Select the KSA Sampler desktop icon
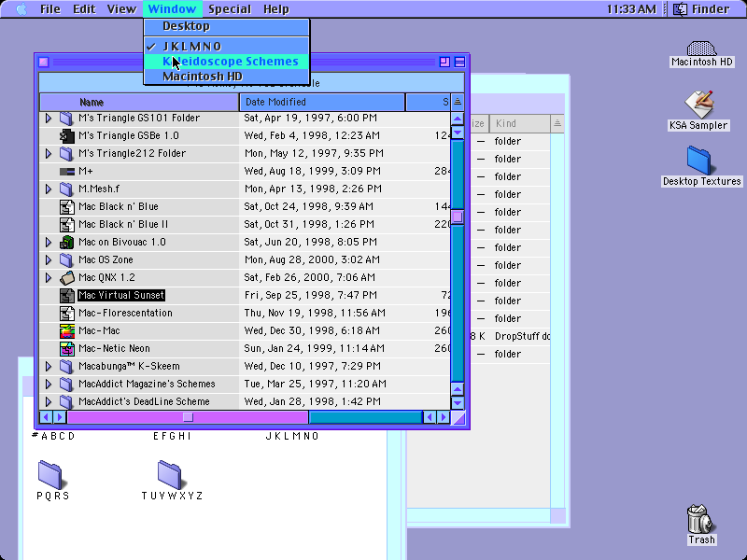747x560 pixels. (698, 104)
